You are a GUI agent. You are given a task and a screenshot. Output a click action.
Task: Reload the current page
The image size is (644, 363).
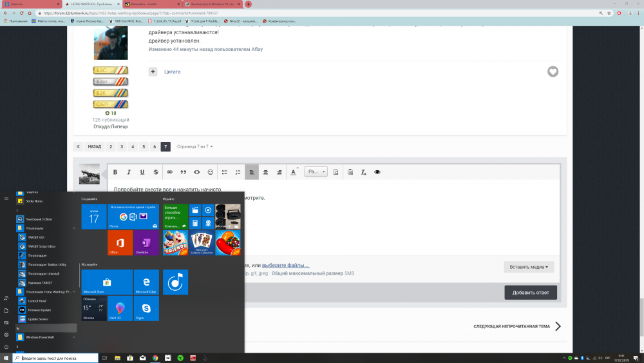[x=21, y=13]
